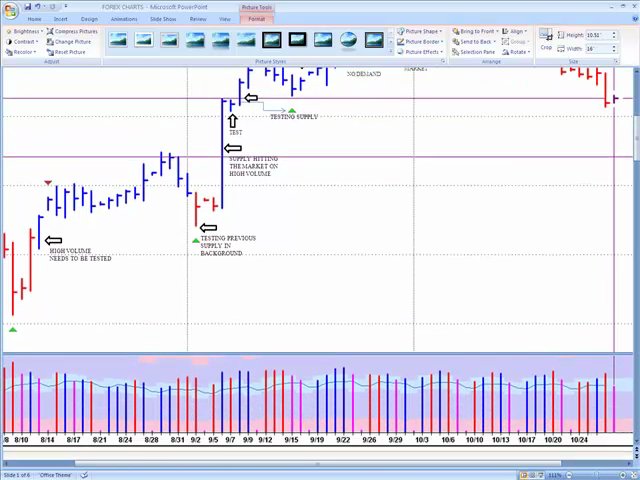Open the Align dropdown

(514, 31)
